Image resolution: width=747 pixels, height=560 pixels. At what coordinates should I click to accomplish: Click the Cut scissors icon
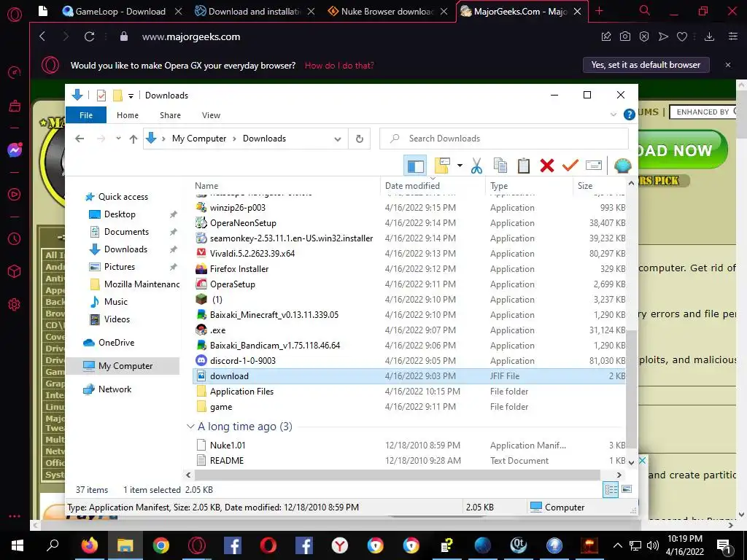pos(476,166)
